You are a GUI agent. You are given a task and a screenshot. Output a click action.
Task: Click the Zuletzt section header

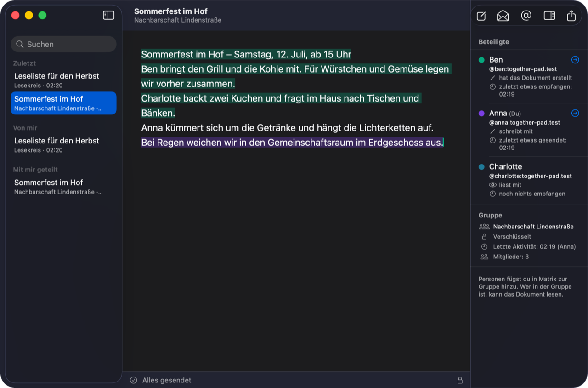coord(24,63)
